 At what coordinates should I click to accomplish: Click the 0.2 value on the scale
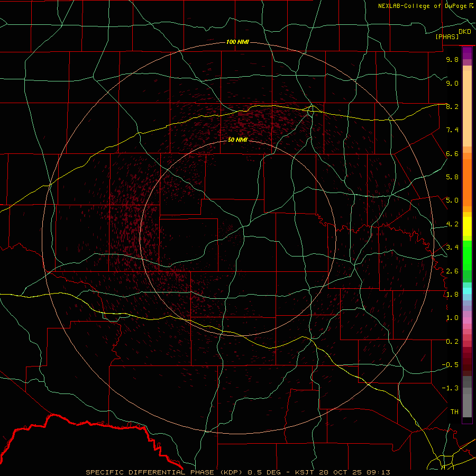(x=452, y=342)
